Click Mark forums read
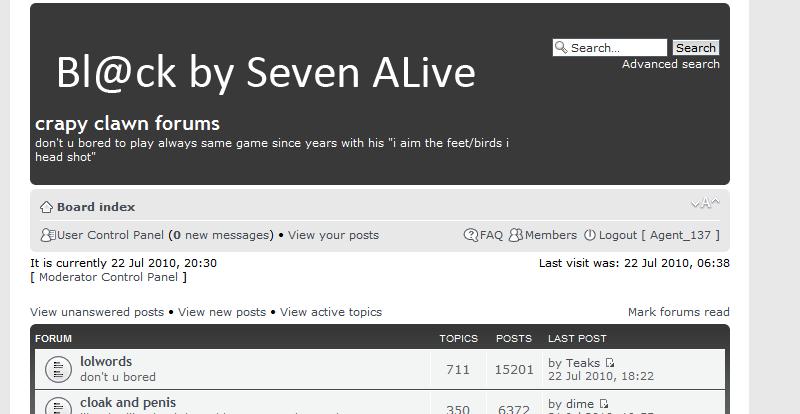 click(678, 312)
